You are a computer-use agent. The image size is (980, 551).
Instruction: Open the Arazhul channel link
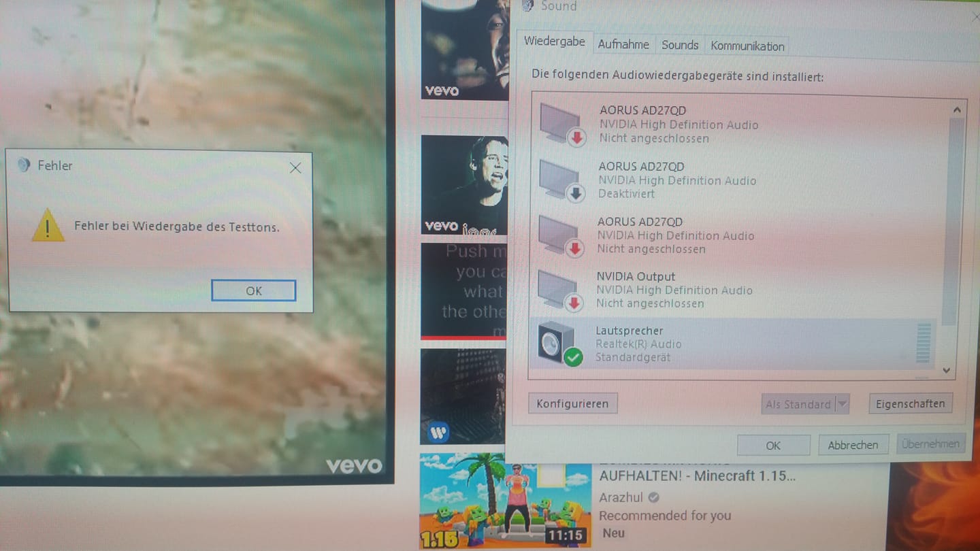coord(622,497)
